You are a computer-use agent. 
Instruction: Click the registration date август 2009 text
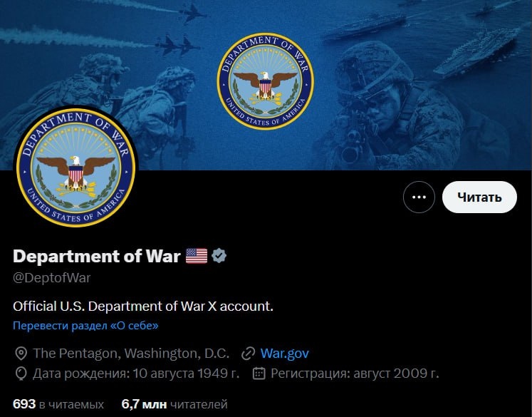point(396,374)
